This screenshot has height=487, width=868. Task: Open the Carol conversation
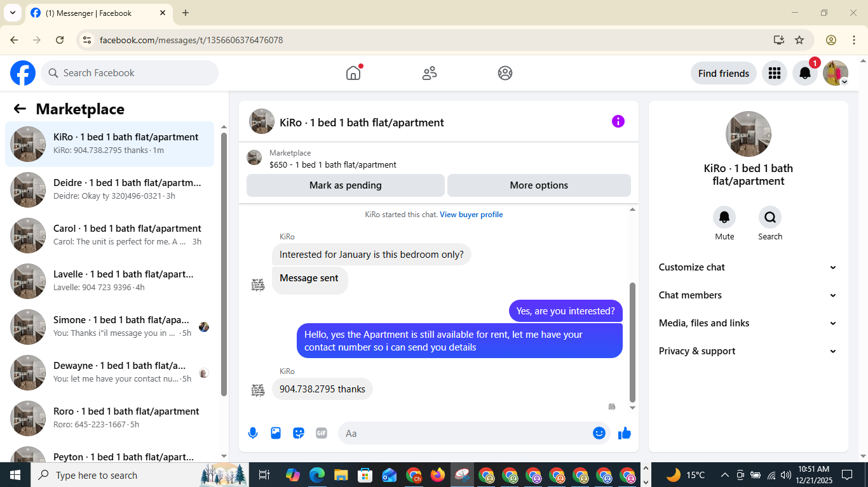(110, 236)
